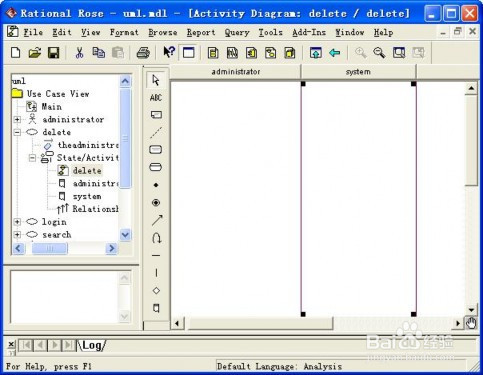Select the Decision diamond tool
This screenshot has width=483, height=375.
tap(156, 291)
